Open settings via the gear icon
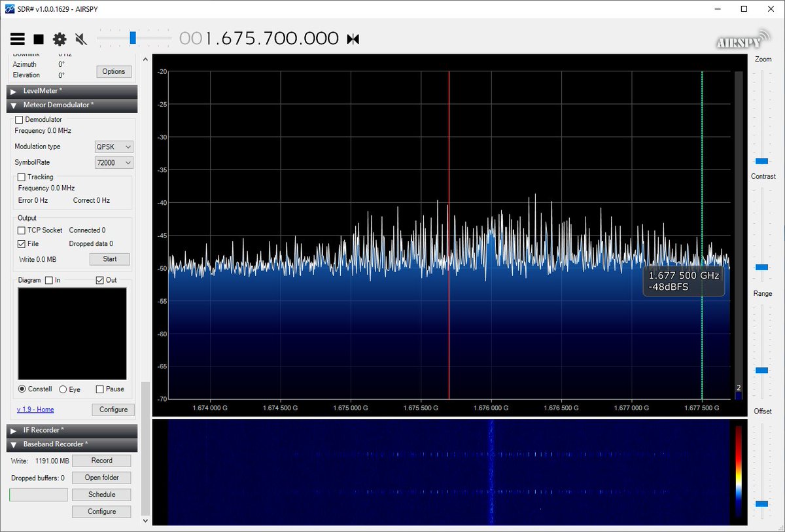 click(x=59, y=39)
